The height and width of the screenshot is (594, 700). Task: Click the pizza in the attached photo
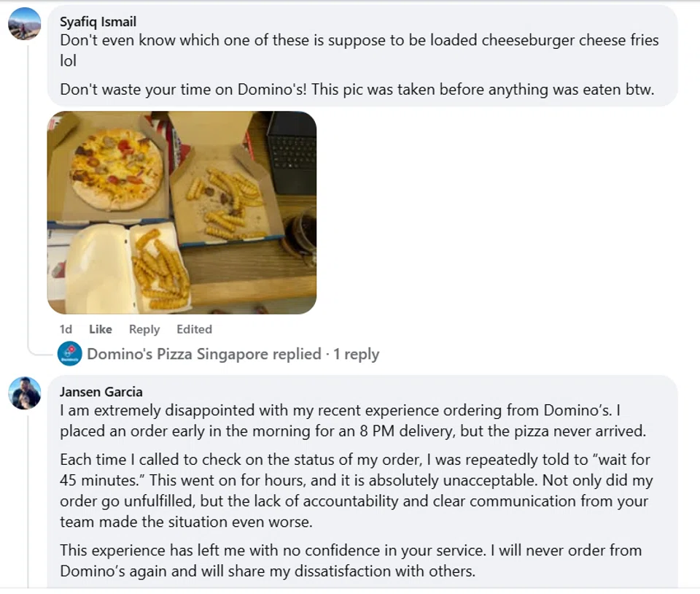(x=116, y=169)
